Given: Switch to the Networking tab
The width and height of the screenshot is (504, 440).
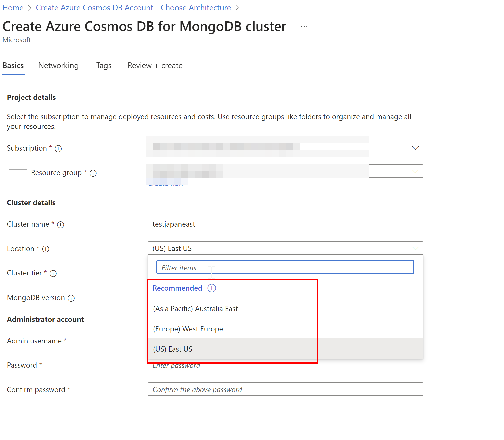Looking at the screenshot, I should click(x=58, y=65).
